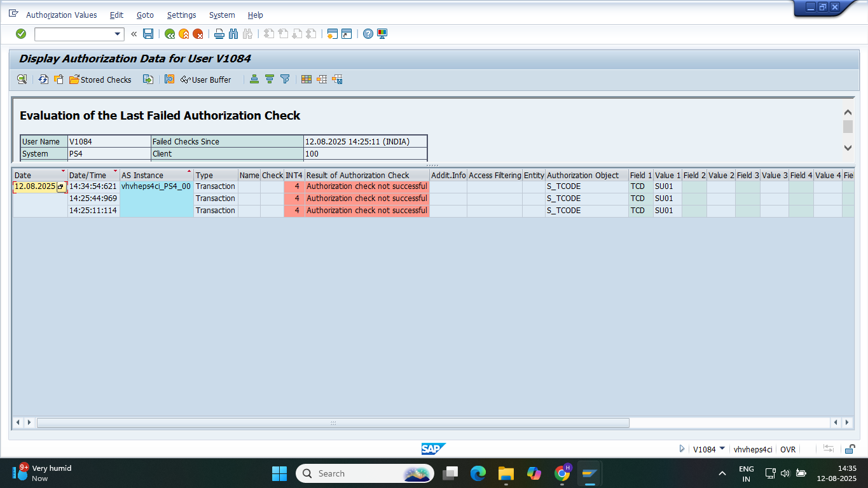Click the green Enter checkmark icon

[21, 34]
